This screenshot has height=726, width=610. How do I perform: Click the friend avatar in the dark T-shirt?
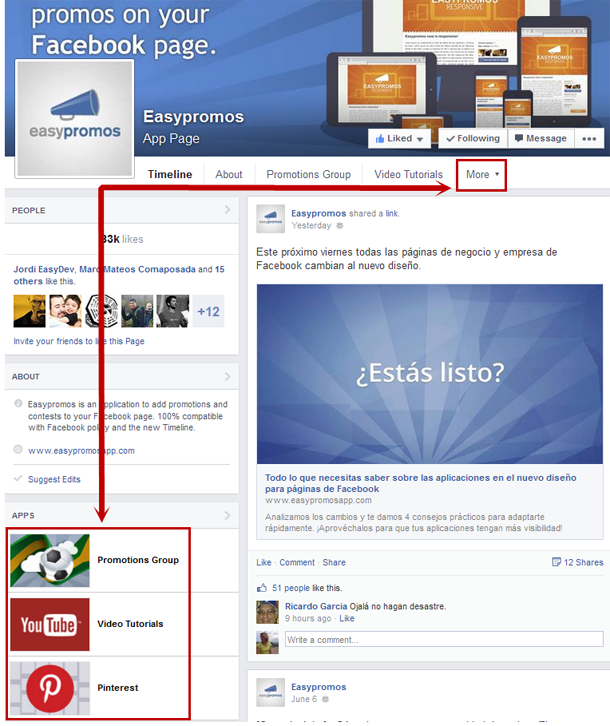click(x=173, y=312)
